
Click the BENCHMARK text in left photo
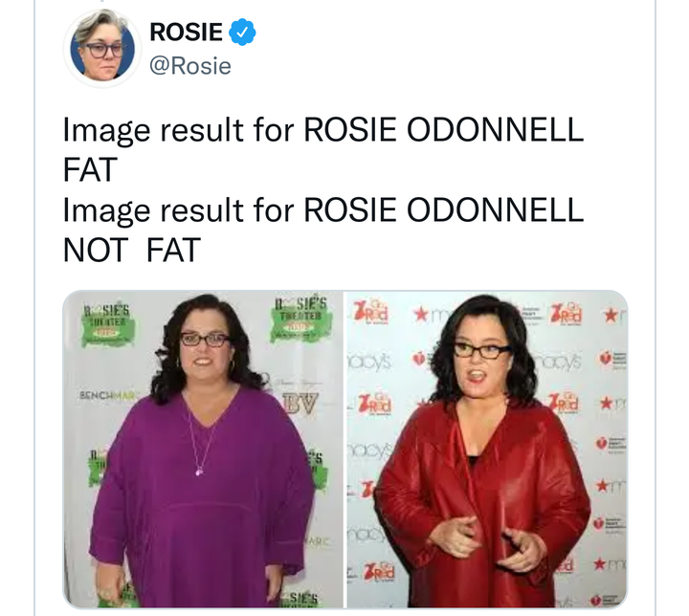pos(108,395)
